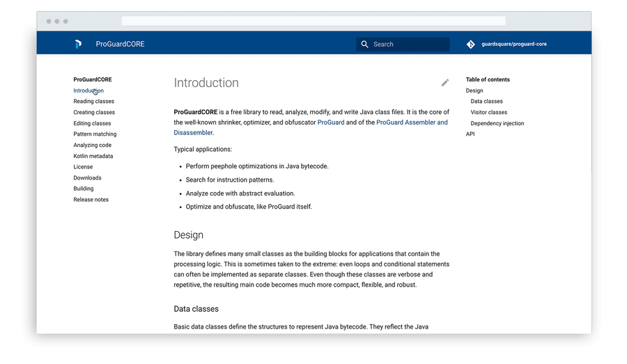The image size is (627, 364).
Task: Click the Design section heading
Action: [x=188, y=235]
